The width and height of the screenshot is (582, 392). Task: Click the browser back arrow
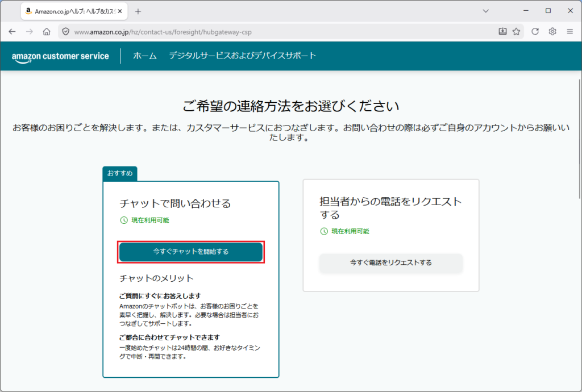pyautogui.click(x=12, y=32)
